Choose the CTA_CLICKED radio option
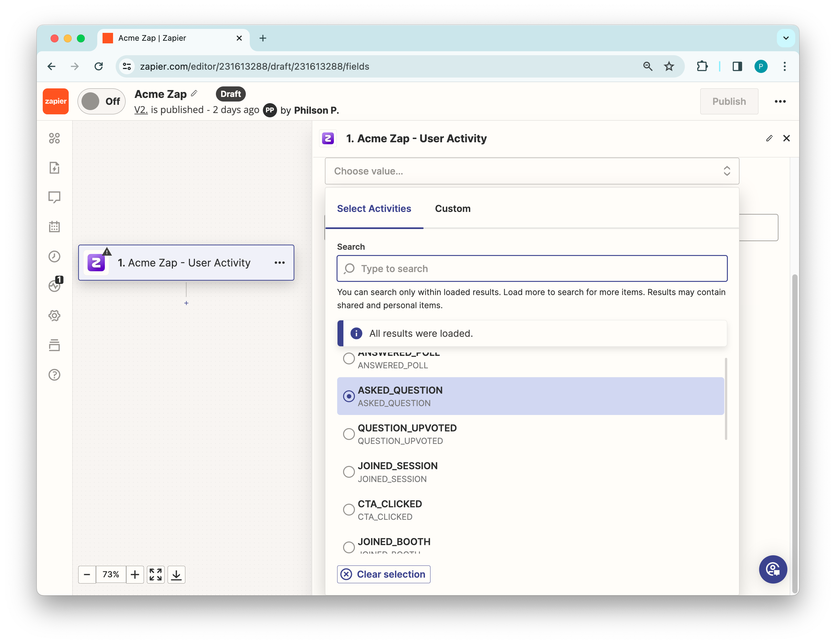836x644 pixels. click(x=349, y=510)
